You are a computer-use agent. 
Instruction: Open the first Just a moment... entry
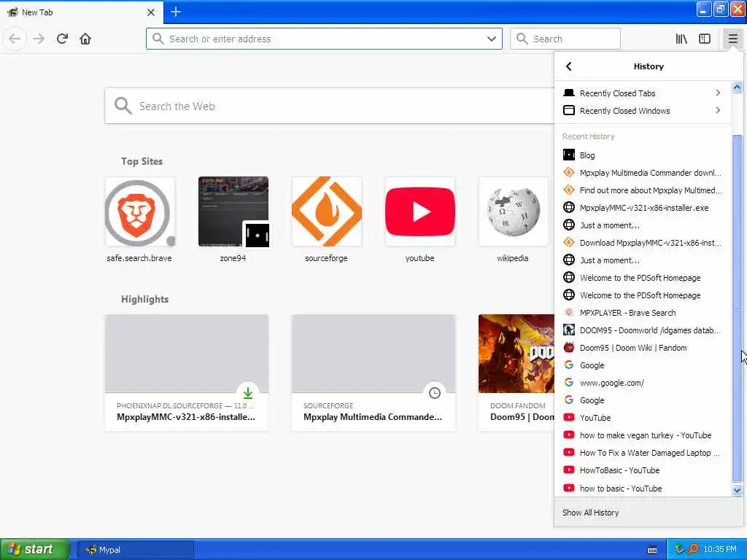point(642,225)
